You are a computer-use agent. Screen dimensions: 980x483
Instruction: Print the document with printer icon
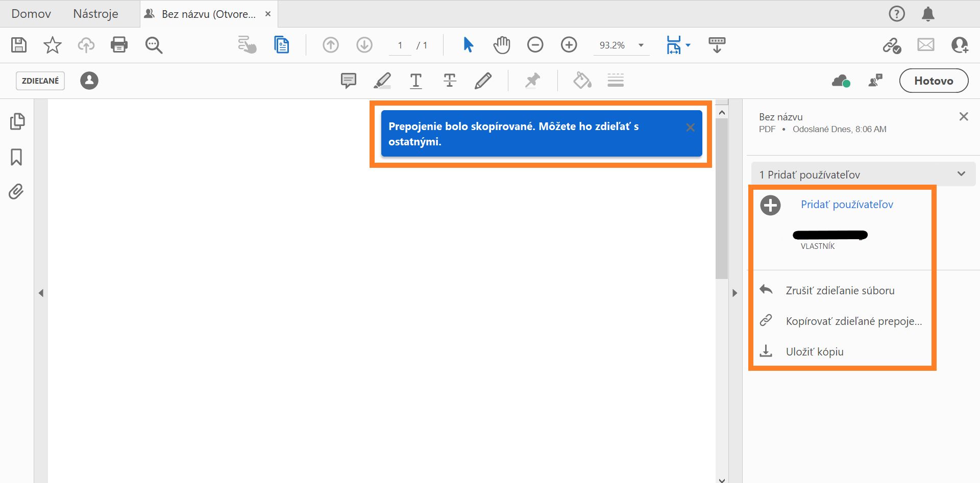(119, 45)
